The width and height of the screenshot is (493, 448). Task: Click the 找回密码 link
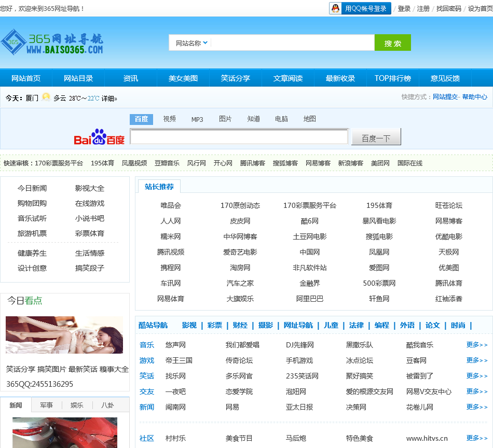pyautogui.click(x=448, y=8)
